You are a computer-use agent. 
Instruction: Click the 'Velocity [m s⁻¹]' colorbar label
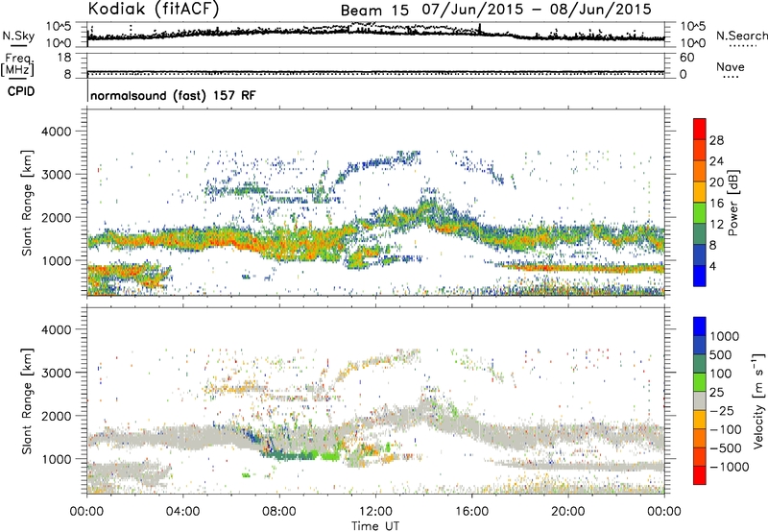click(758, 400)
